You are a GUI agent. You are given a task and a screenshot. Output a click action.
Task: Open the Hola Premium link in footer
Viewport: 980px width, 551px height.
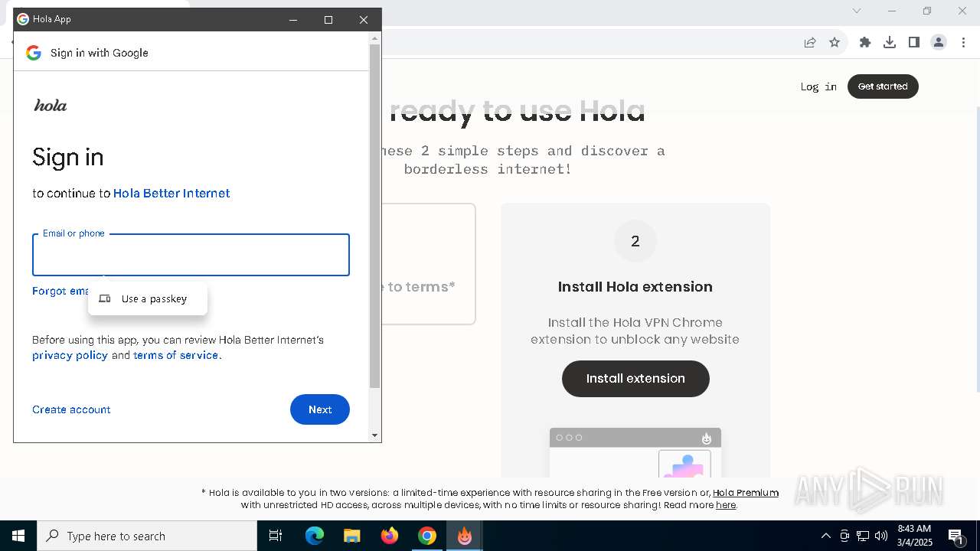point(746,493)
